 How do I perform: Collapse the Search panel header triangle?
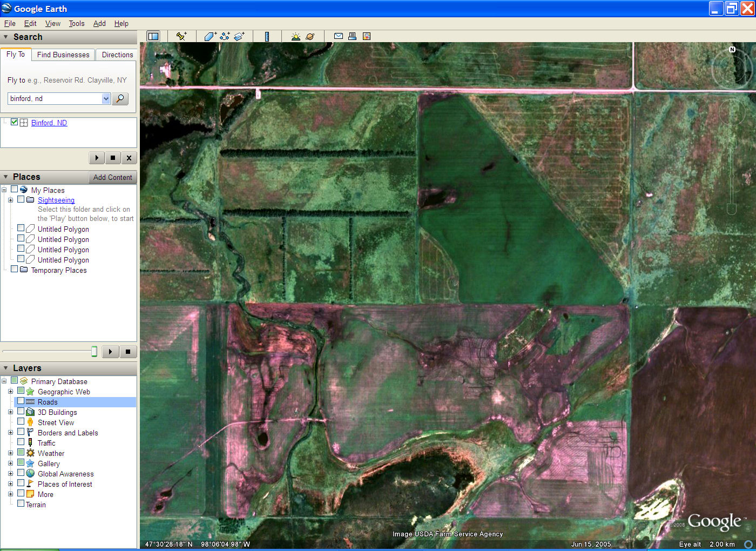coord(6,37)
